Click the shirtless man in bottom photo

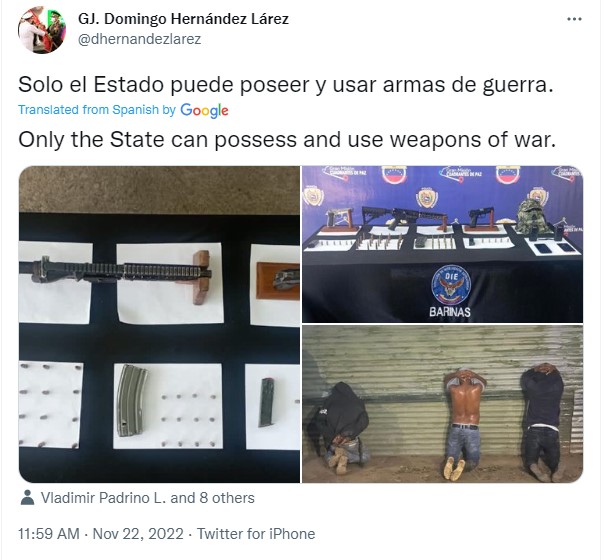[464, 422]
